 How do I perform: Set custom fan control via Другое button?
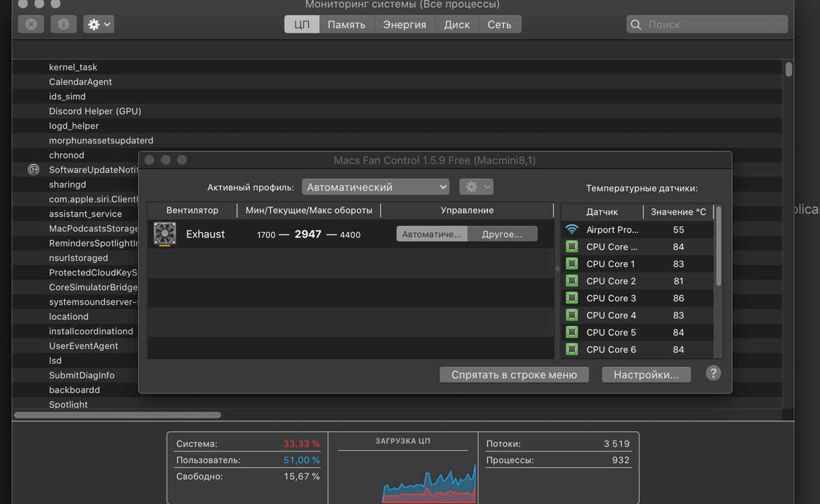coord(502,234)
